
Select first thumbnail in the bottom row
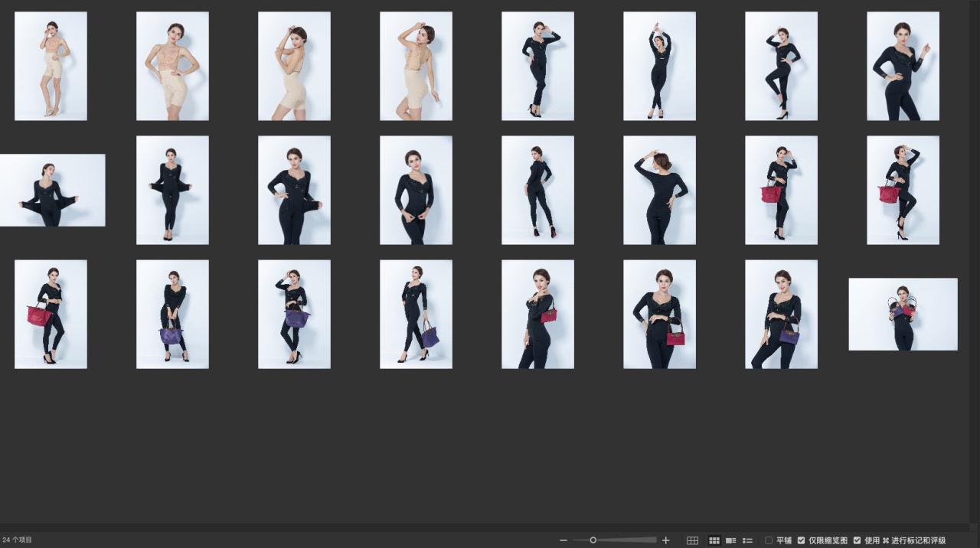coord(51,315)
